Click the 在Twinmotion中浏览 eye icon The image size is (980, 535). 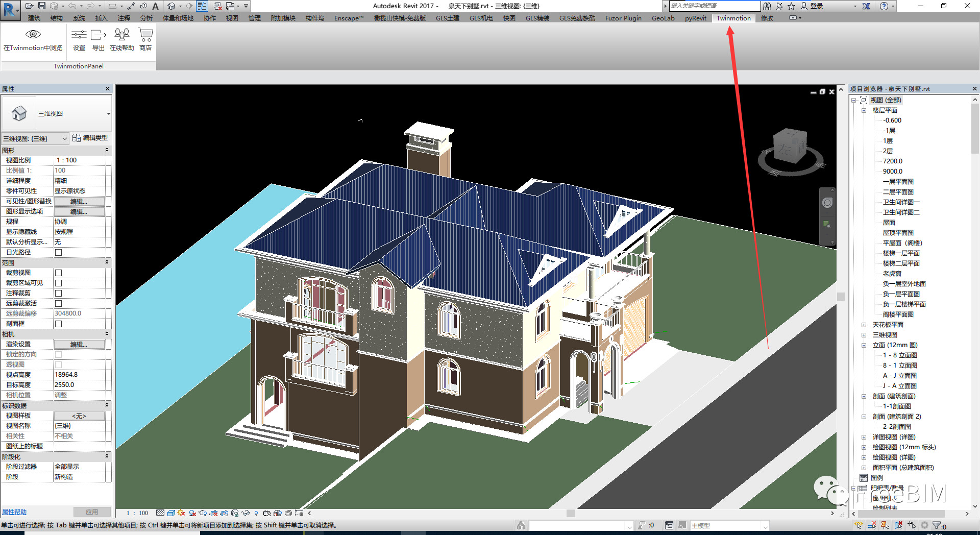tap(33, 34)
